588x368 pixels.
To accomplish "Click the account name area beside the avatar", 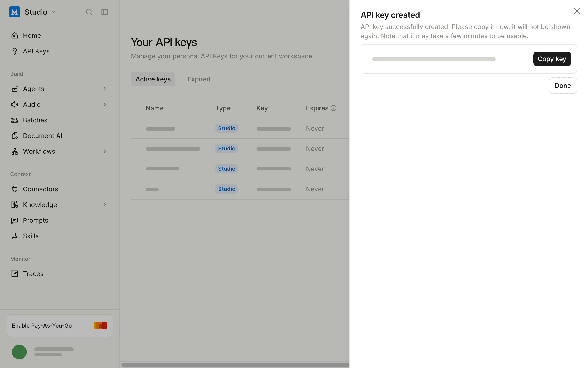I will click(54, 352).
